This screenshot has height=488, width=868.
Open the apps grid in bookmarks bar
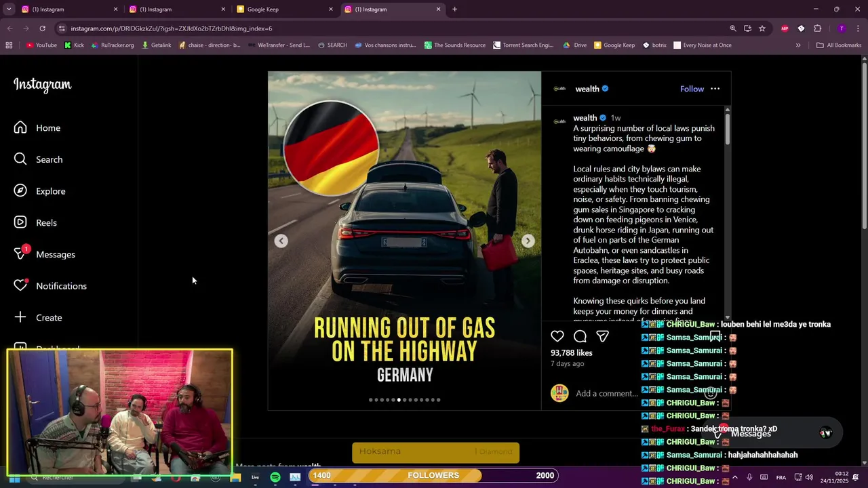[9, 45]
